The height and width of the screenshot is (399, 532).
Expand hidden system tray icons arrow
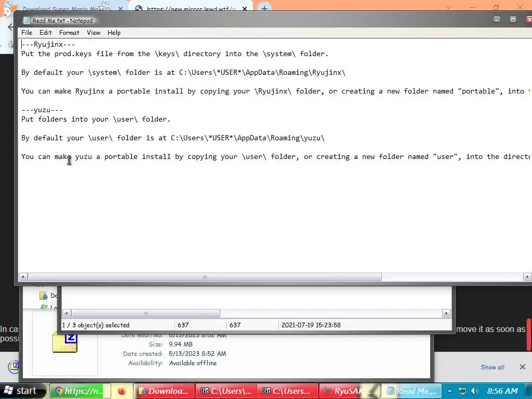[x=449, y=391]
